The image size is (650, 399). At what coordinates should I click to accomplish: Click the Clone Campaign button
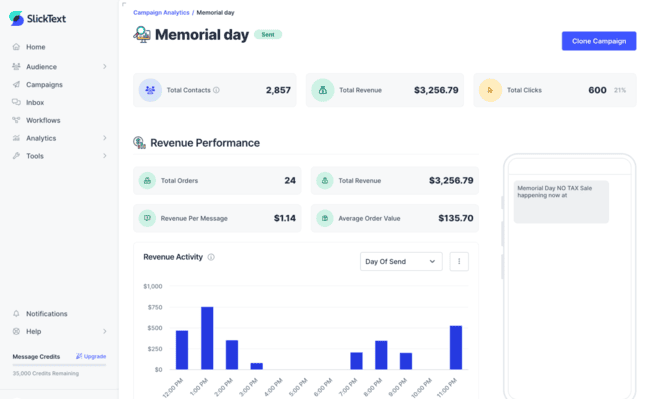599,41
